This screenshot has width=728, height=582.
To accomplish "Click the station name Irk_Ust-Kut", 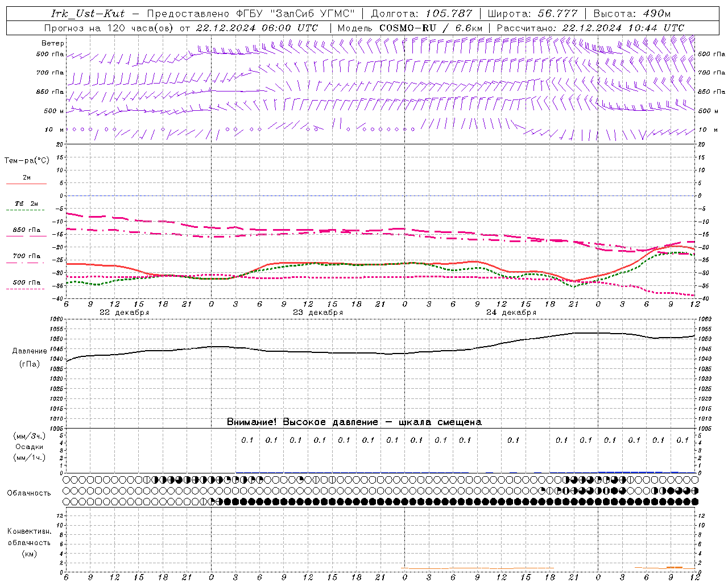I will pos(88,14).
